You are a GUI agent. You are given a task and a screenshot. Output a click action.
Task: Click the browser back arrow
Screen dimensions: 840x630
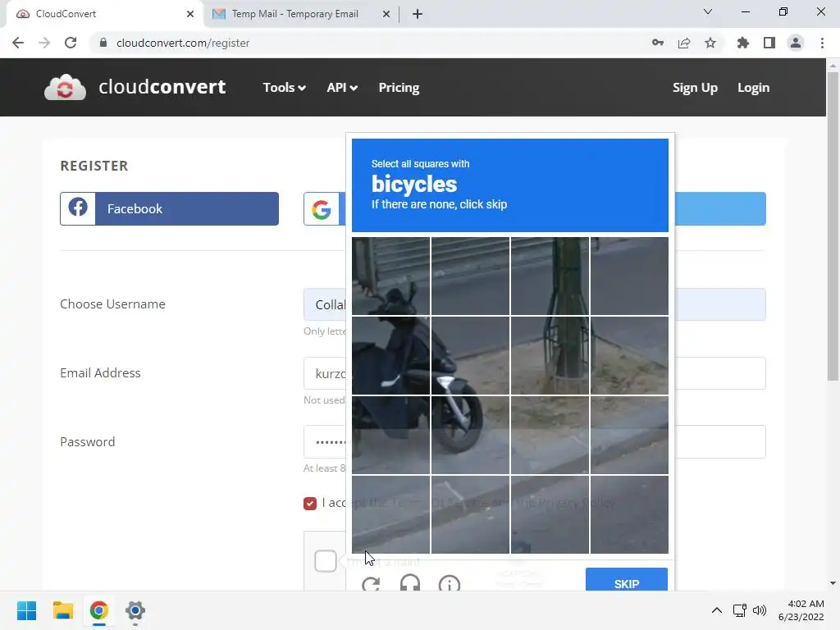pyautogui.click(x=18, y=43)
